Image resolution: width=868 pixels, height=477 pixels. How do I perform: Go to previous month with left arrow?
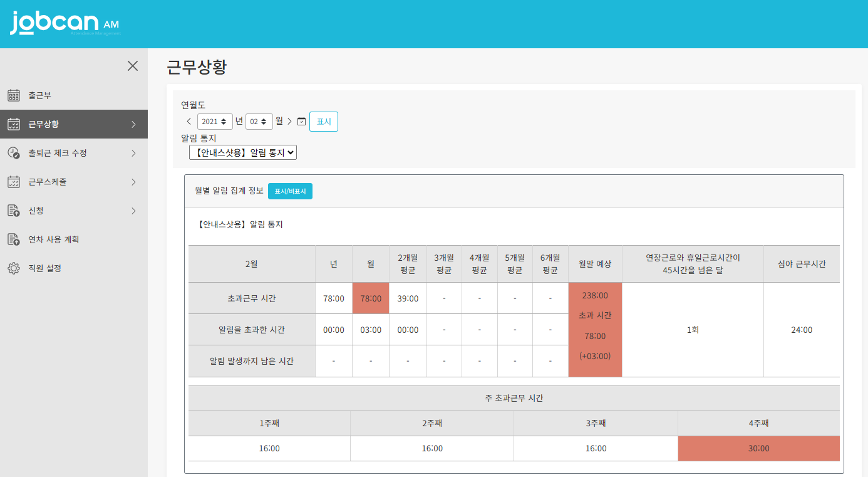coord(189,122)
